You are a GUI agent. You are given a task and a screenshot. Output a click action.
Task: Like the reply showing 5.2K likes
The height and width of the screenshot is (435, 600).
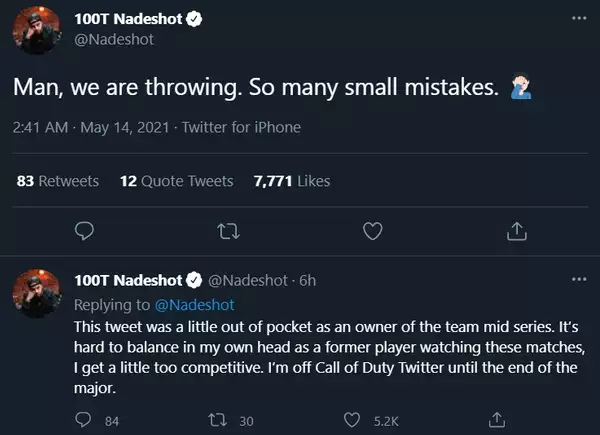point(352,420)
